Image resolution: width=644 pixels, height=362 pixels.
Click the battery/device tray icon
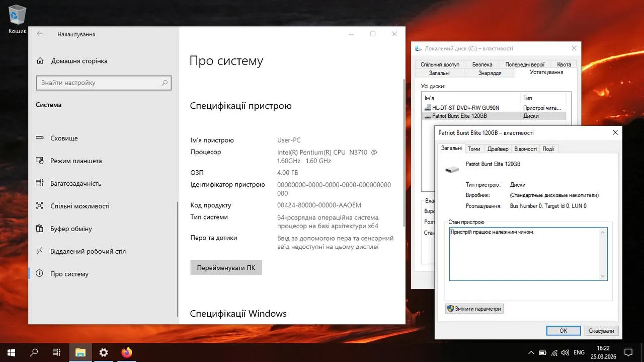point(543,352)
